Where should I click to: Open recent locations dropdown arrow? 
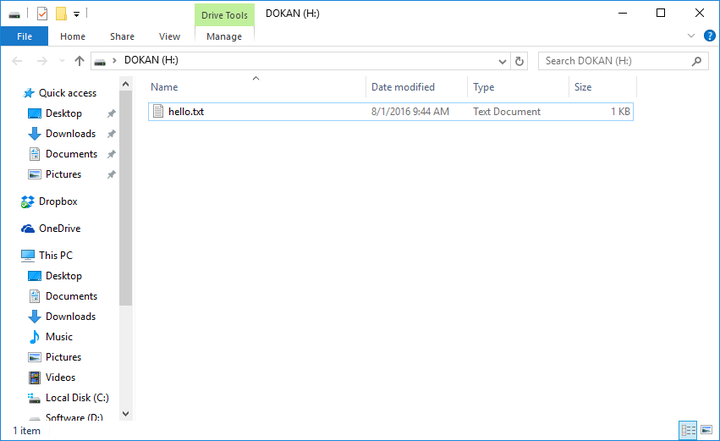tap(62, 61)
